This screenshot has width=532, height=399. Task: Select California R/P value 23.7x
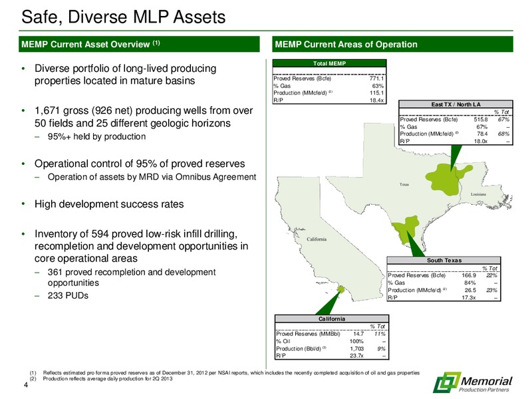click(356, 356)
